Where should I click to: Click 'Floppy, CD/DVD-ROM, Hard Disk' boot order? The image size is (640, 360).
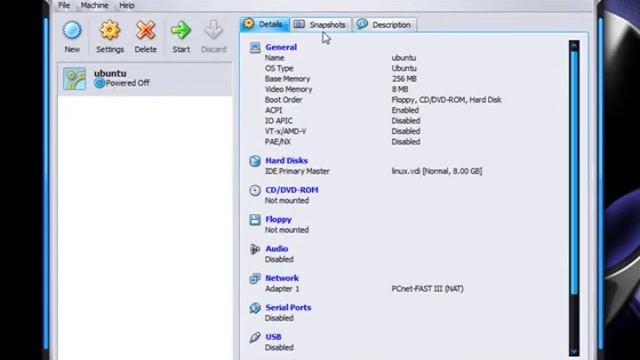coord(447,100)
